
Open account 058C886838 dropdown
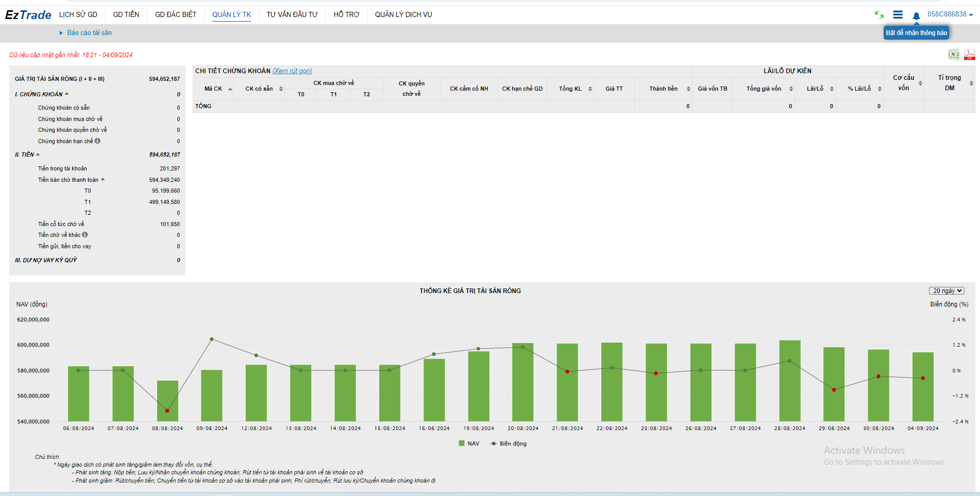click(x=950, y=14)
